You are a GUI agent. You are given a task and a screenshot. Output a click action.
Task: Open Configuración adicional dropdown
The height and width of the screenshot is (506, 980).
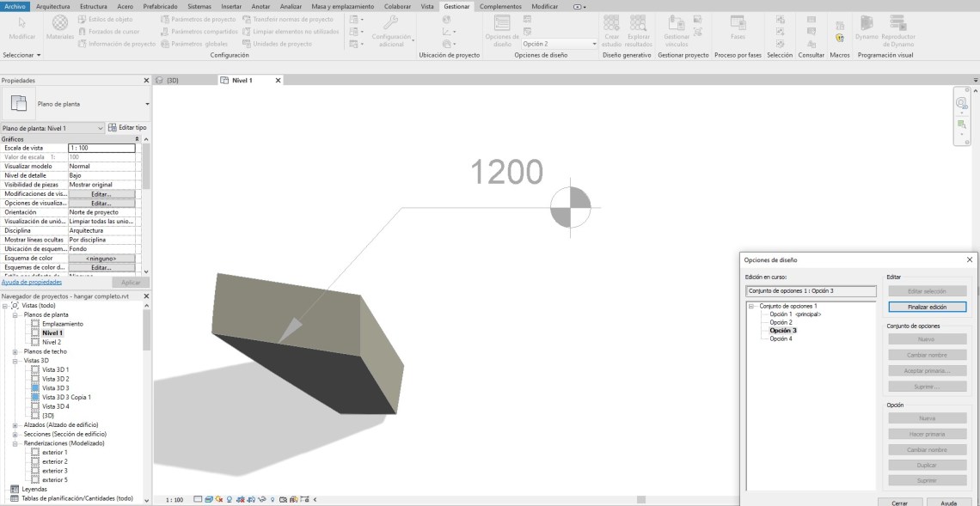coord(391,31)
